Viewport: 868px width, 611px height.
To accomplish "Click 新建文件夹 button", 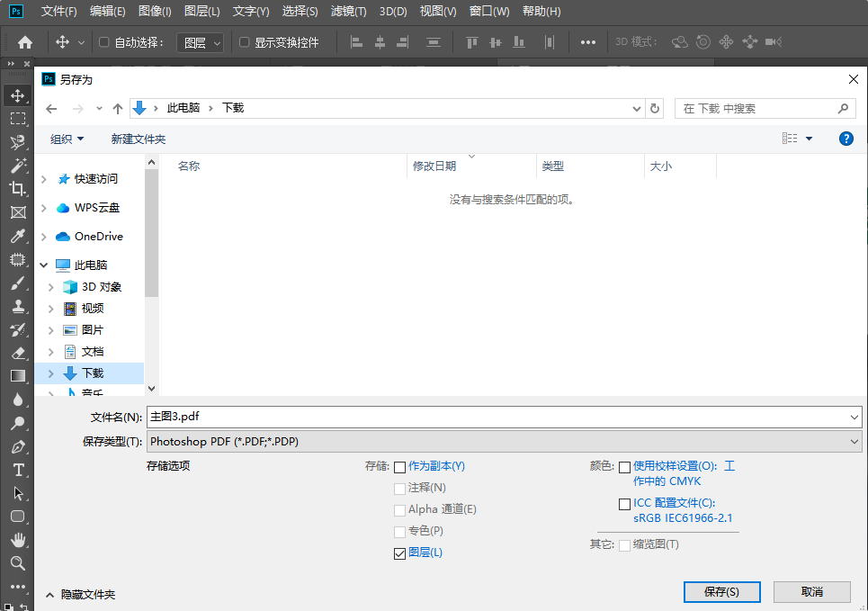I will (x=139, y=139).
